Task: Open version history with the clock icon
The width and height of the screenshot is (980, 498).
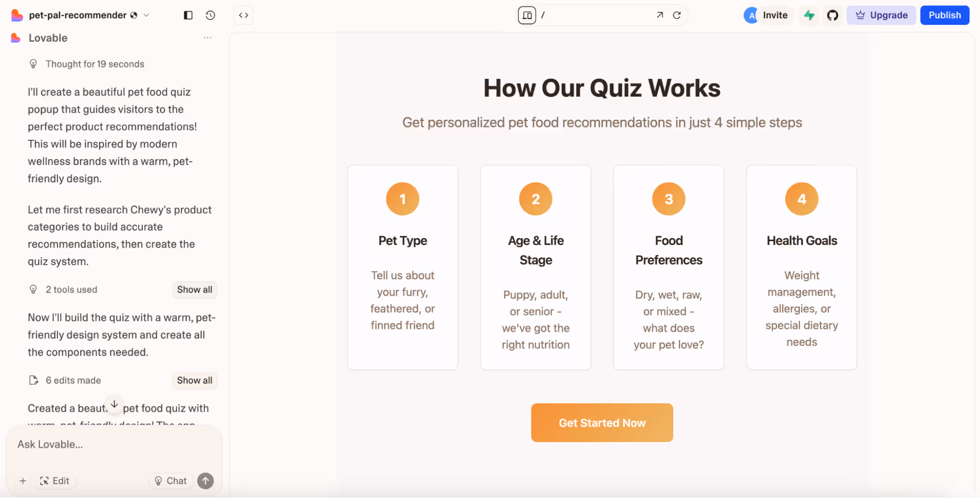Action: tap(210, 15)
